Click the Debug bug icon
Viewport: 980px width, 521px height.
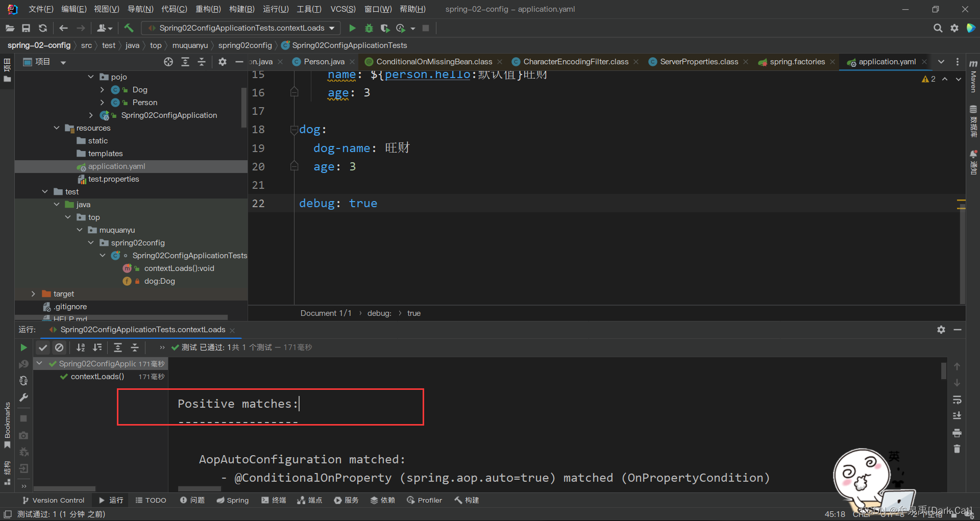point(369,28)
